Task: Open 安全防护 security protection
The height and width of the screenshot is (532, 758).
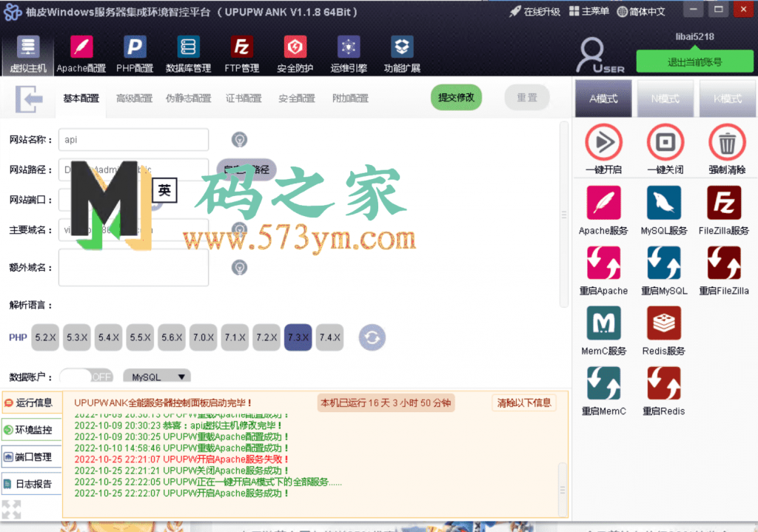Action: point(295,53)
